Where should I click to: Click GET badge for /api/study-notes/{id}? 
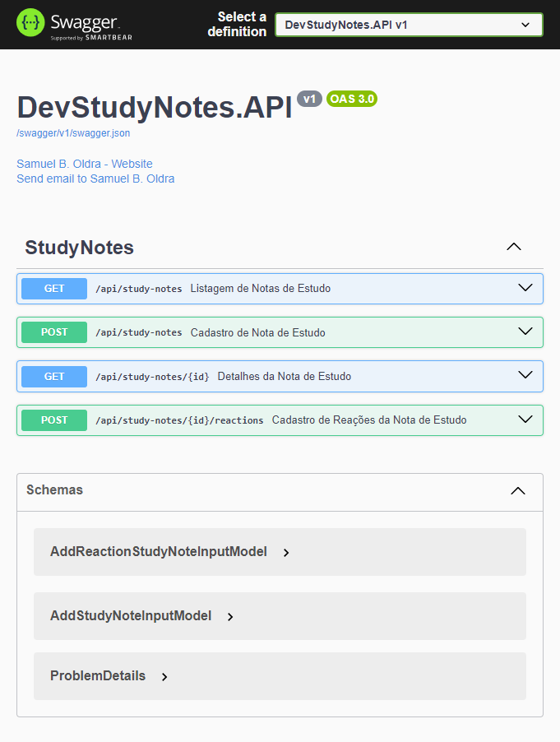point(54,377)
